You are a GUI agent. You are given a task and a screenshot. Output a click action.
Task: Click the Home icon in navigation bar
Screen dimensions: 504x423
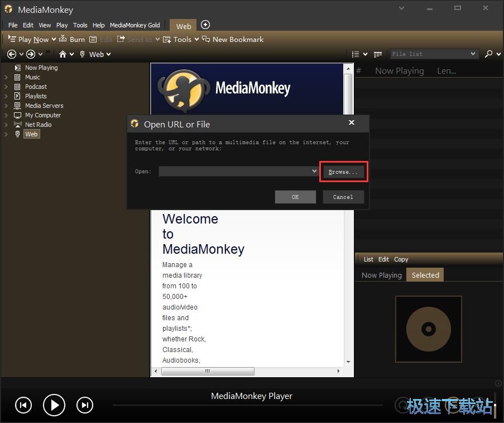(63, 54)
